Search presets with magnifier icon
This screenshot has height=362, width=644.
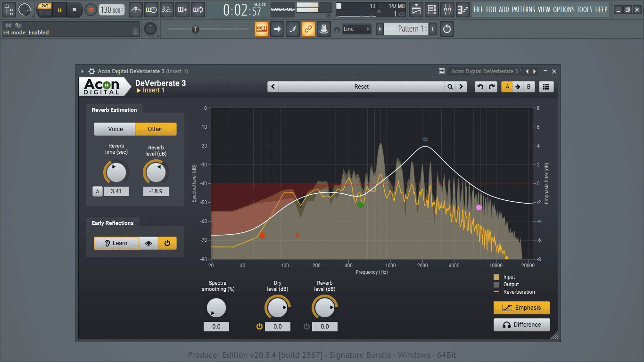(x=450, y=87)
